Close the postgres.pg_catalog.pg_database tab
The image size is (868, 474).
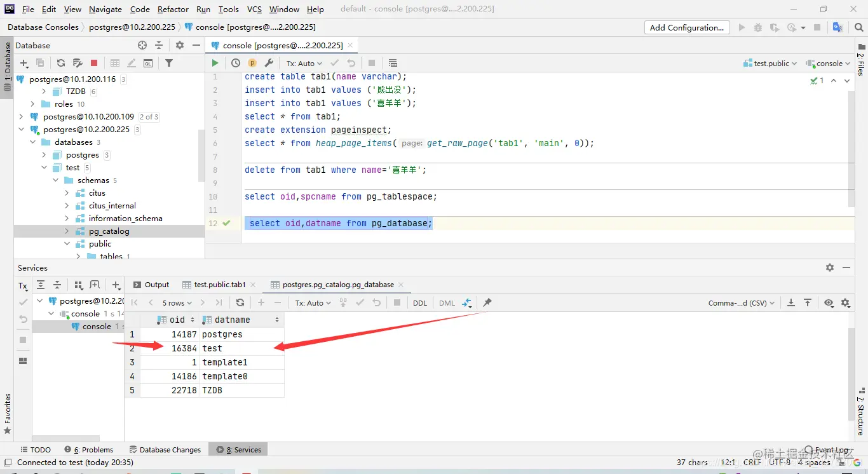coord(400,285)
